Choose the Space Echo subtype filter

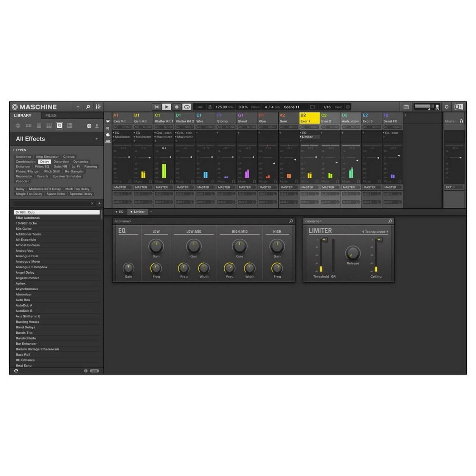coord(56,194)
